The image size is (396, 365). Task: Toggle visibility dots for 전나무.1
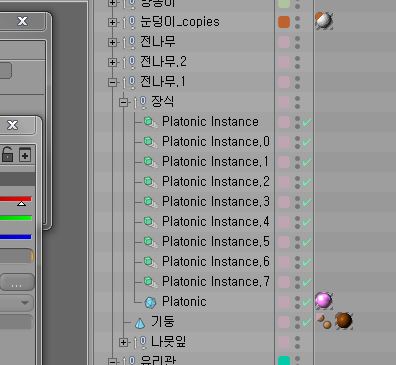coord(297,82)
